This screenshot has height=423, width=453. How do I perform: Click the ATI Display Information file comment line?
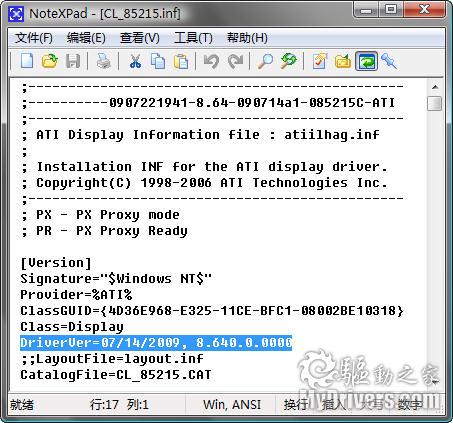point(201,135)
